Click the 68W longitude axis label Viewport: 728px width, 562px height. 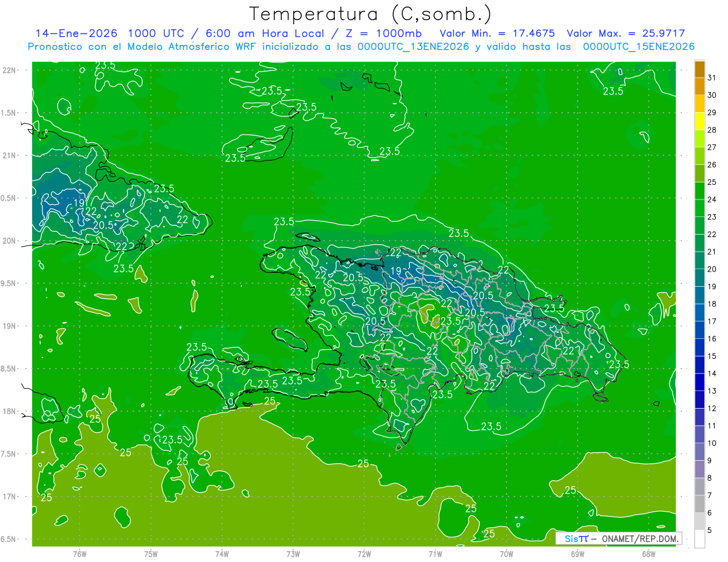[649, 554]
